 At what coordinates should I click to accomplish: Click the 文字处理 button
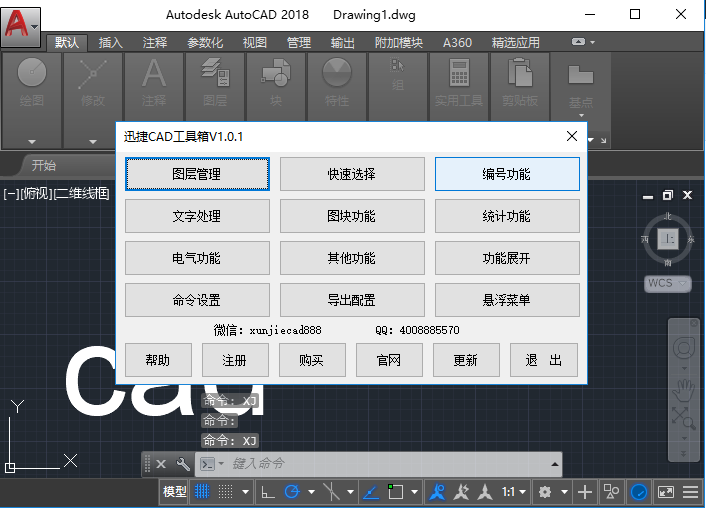(197, 216)
